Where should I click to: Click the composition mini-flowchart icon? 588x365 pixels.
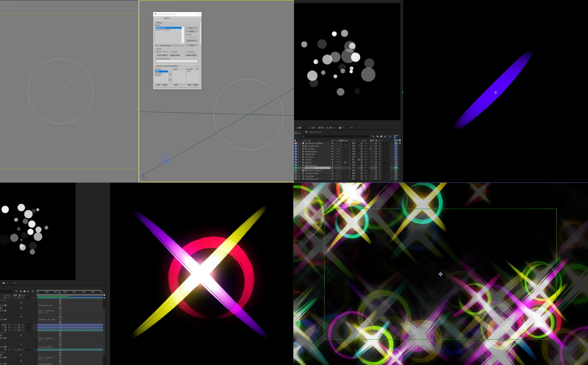click(x=372, y=136)
